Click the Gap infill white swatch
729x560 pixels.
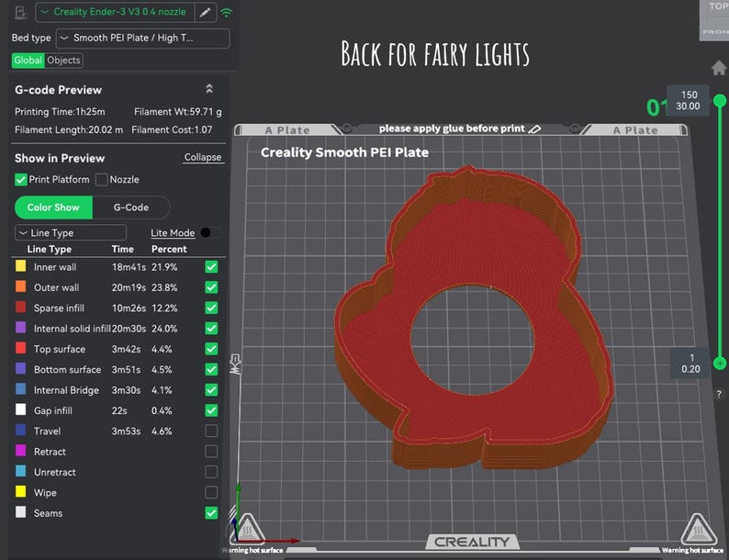click(21, 409)
